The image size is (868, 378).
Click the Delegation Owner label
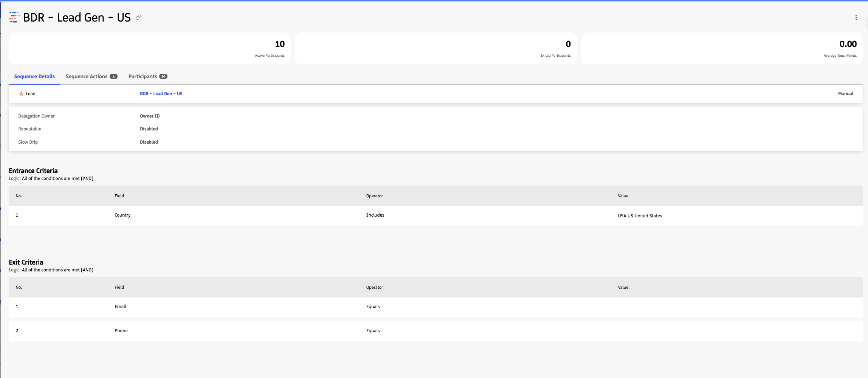36,116
